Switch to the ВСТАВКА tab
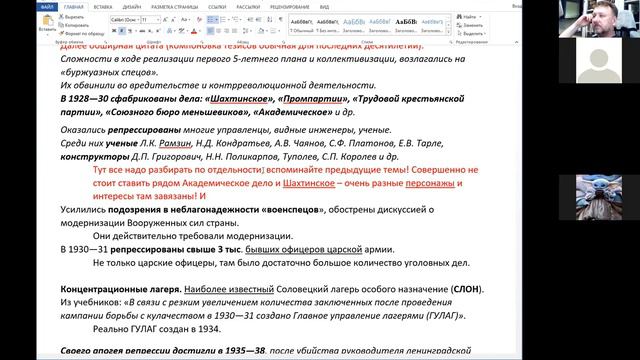This screenshot has width=640, height=360. click(x=103, y=7)
